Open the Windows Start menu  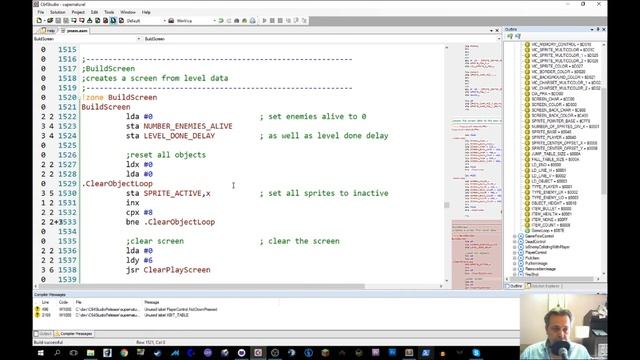pyautogui.click(x=40, y=353)
